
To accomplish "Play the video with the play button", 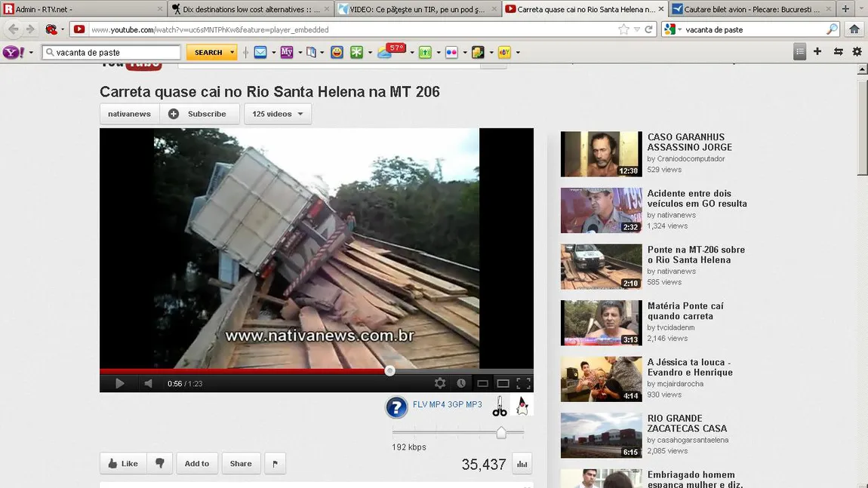I will pyautogui.click(x=119, y=383).
